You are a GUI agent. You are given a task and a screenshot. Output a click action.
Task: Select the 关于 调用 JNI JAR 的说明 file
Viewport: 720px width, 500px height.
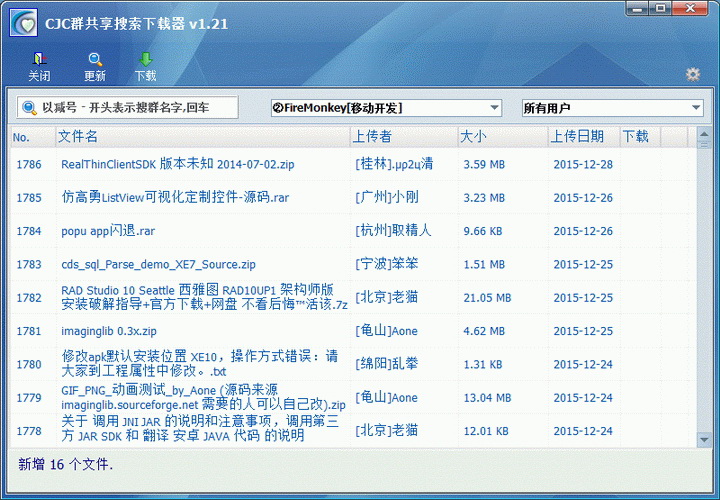coord(200,428)
